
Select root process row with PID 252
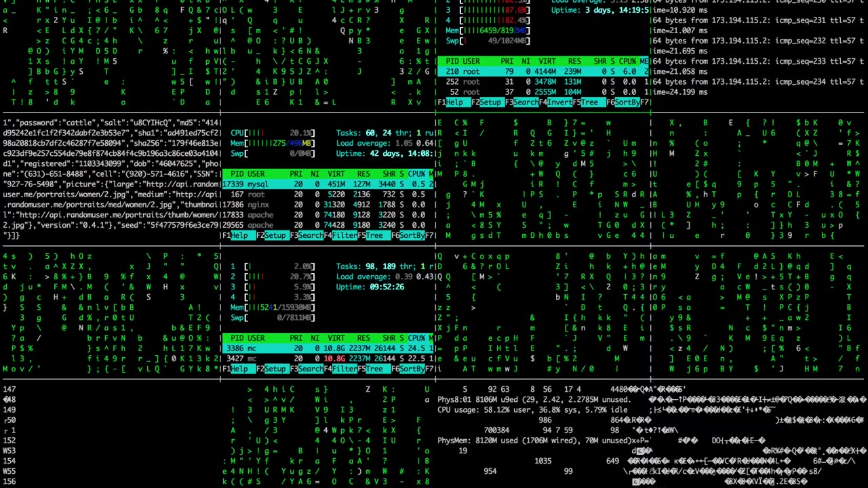pos(543,81)
